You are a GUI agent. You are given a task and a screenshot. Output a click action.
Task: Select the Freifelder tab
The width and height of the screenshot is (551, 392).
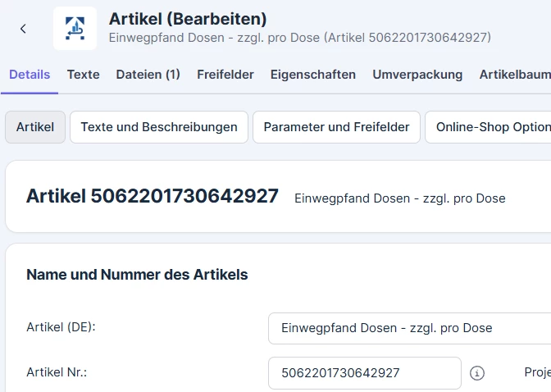225,75
